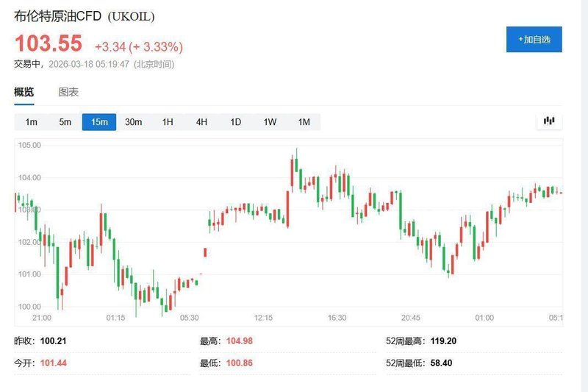Click the highlighted 15m interval button
The height and width of the screenshot is (392, 588).
coord(99,122)
